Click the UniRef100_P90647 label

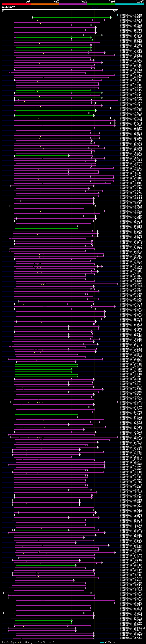(131, 146)
